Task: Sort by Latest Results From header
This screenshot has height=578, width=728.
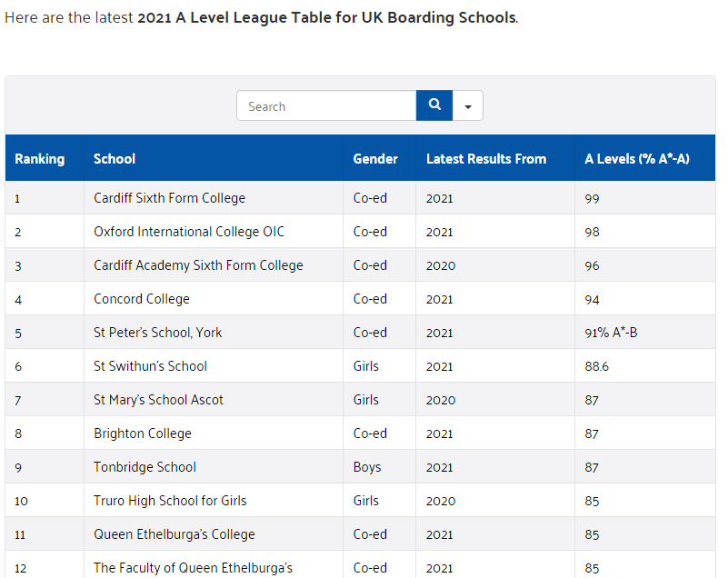Action: pos(486,159)
